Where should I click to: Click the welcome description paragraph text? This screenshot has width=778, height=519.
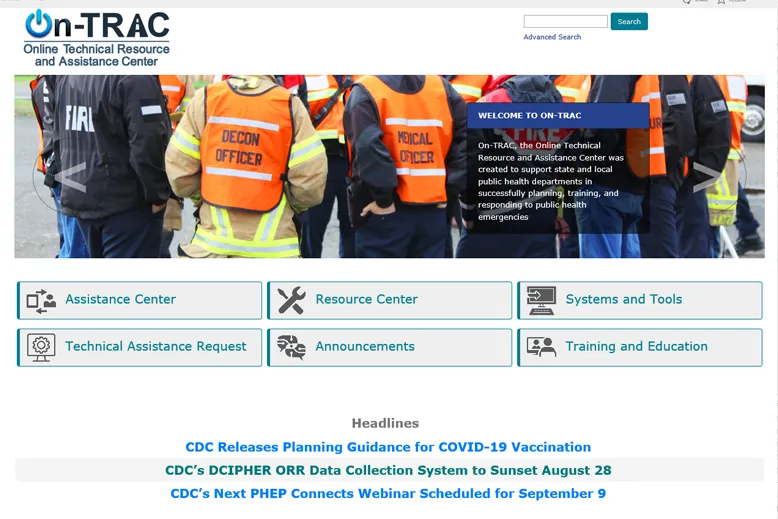click(551, 181)
